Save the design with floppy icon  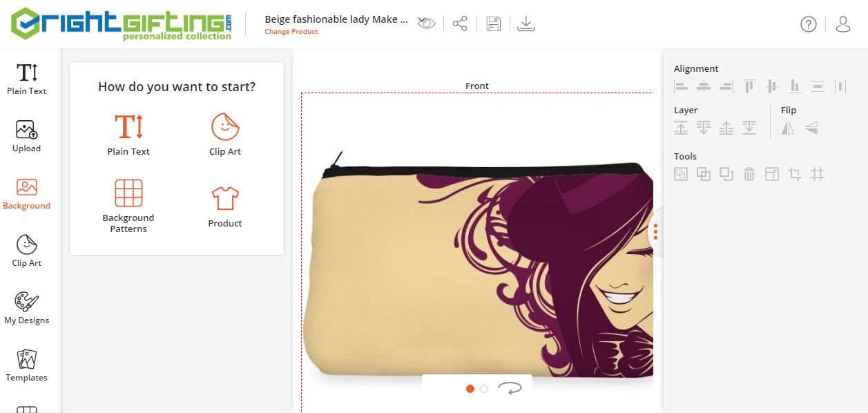tap(493, 23)
